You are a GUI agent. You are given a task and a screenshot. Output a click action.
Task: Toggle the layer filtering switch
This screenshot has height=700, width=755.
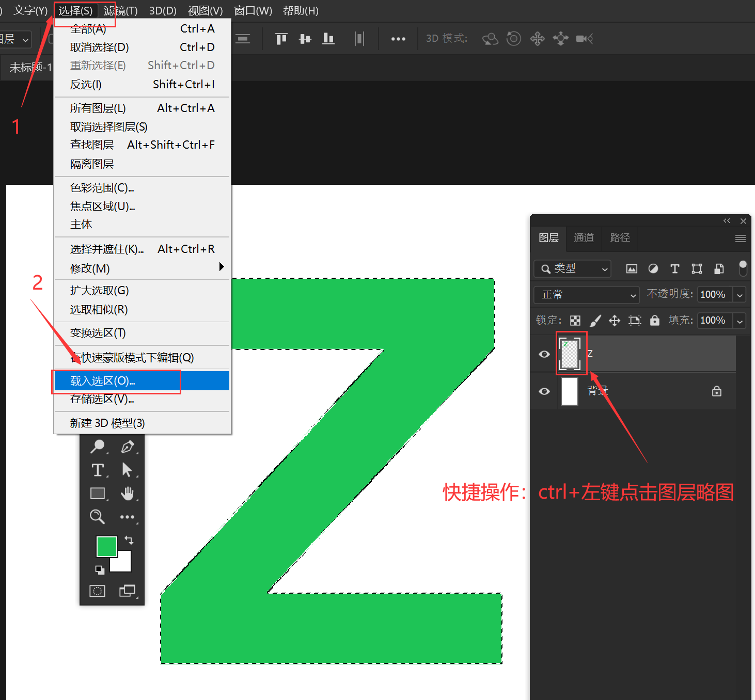coord(743,268)
